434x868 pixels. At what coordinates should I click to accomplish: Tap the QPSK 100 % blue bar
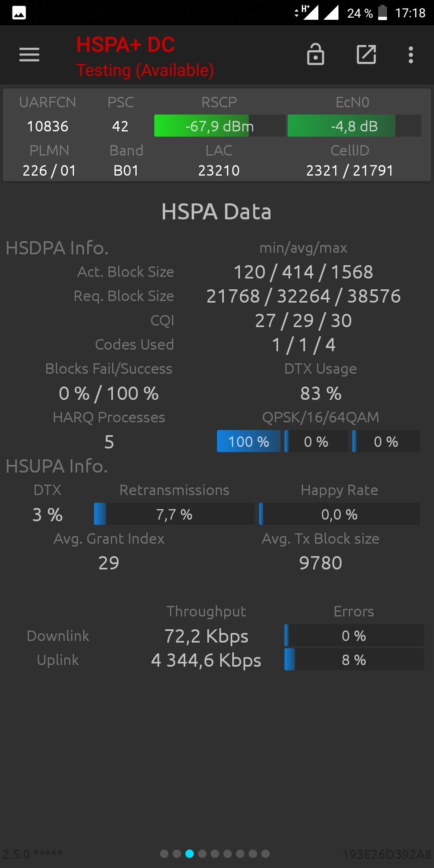click(x=249, y=441)
